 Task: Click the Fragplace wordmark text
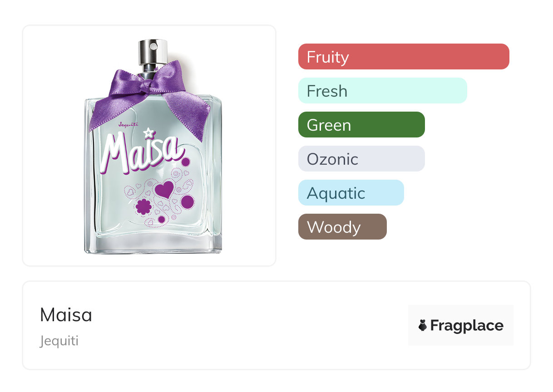pyautogui.click(x=467, y=325)
